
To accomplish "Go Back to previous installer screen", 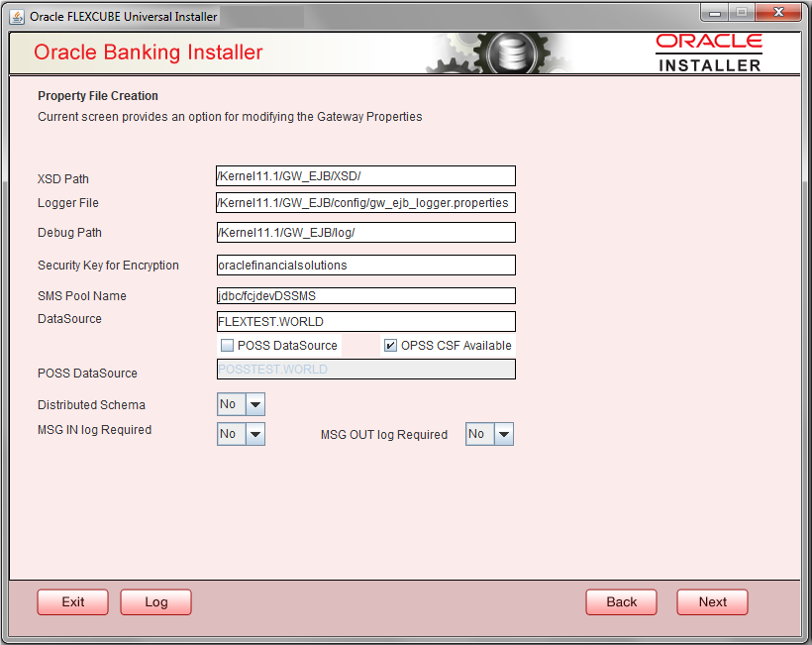I will [x=622, y=602].
